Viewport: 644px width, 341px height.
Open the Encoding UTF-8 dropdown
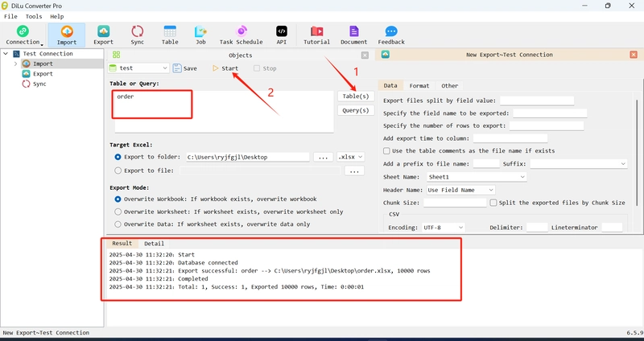[443, 228]
